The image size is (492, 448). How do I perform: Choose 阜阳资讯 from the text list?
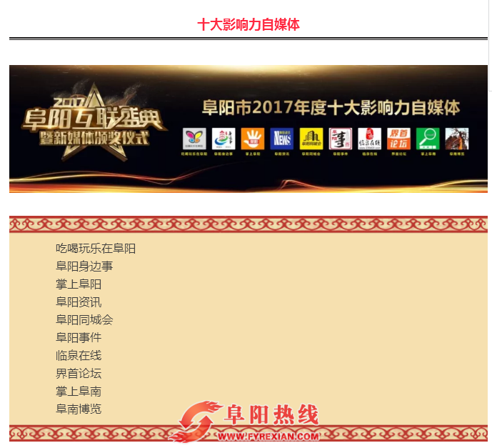[x=79, y=302]
